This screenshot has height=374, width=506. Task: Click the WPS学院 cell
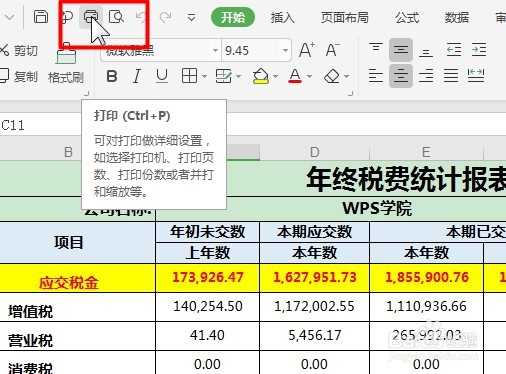click(377, 209)
